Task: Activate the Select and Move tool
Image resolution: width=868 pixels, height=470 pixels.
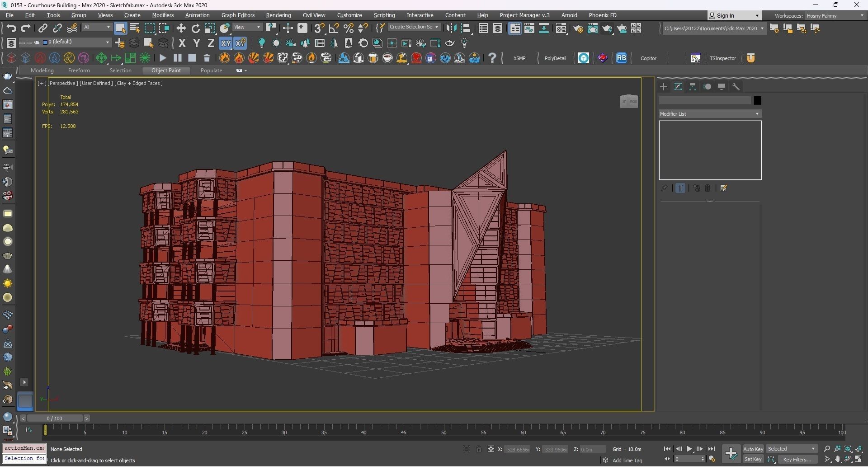Action: pyautogui.click(x=181, y=28)
